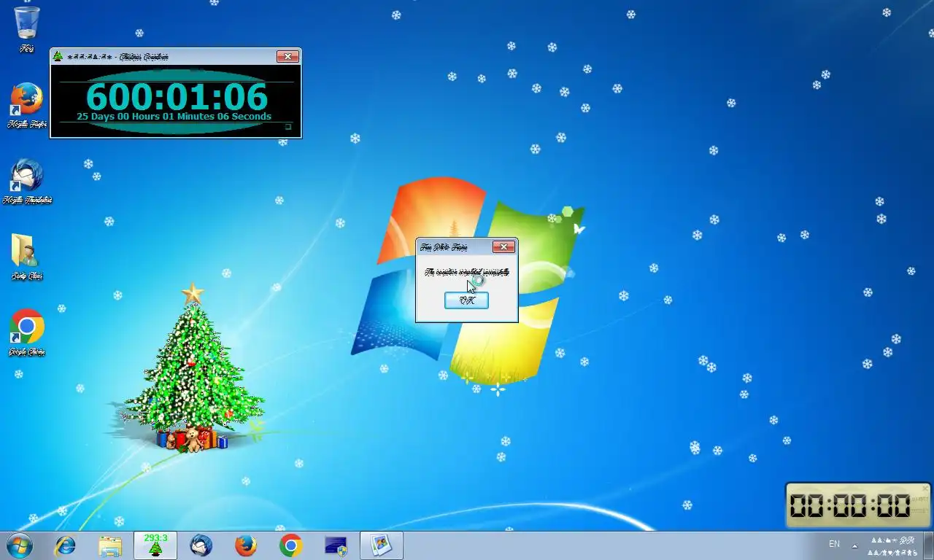The width and height of the screenshot is (934, 560).
Task: Launch Internet Explorer from taskbar
Action: (x=66, y=545)
